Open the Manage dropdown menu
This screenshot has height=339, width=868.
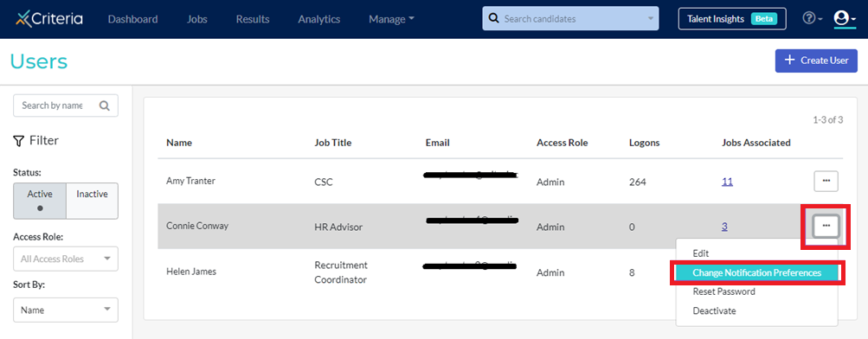[x=391, y=19]
